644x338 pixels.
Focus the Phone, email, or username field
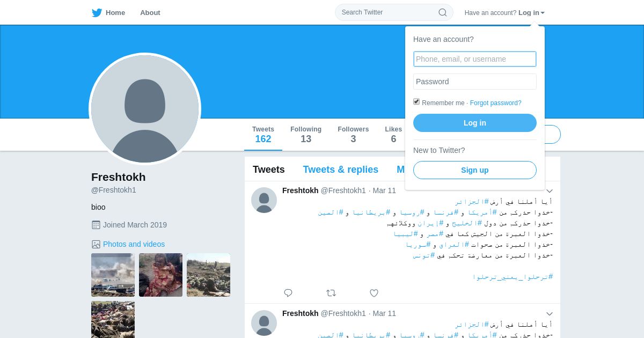click(475, 59)
